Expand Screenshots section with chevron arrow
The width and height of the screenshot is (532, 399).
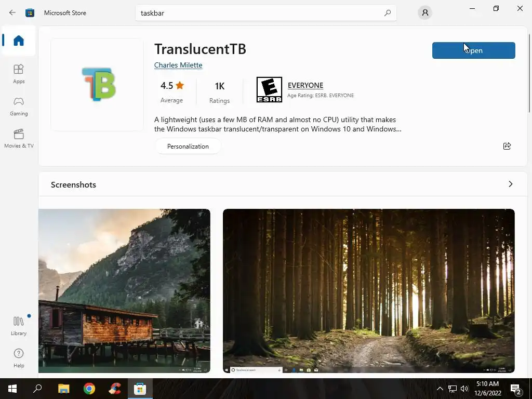[x=510, y=184]
